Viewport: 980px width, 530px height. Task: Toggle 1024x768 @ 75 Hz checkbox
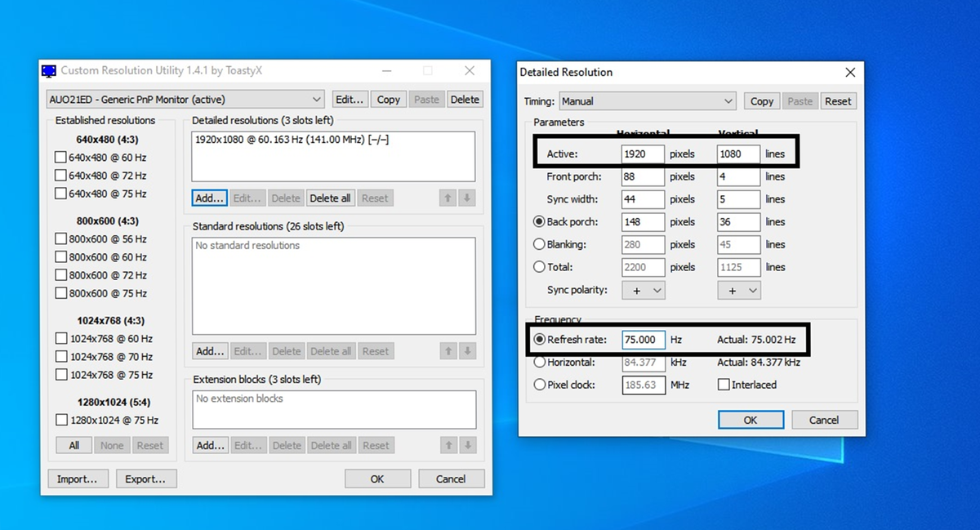pos(60,375)
